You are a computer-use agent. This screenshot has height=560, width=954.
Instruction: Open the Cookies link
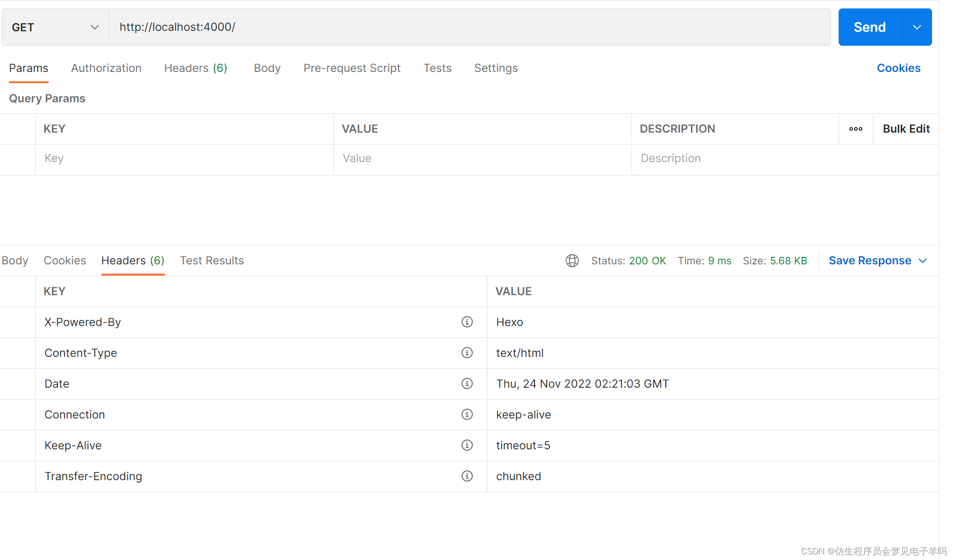pos(898,68)
